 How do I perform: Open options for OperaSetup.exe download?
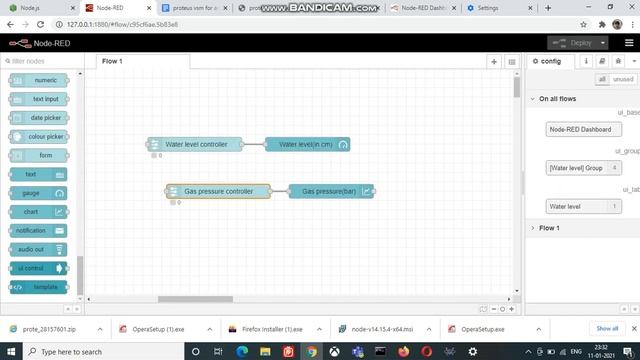coord(539,329)
